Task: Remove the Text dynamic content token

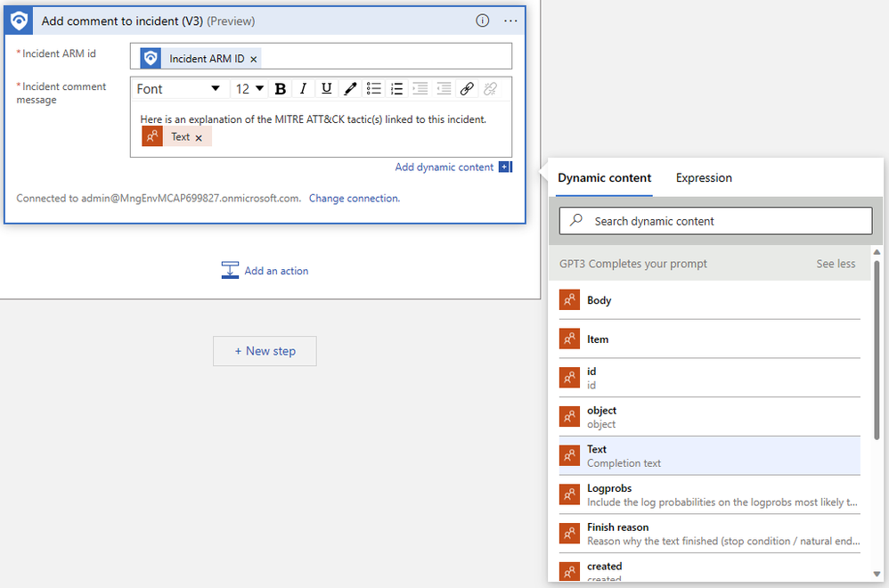Action: point(199,138)
